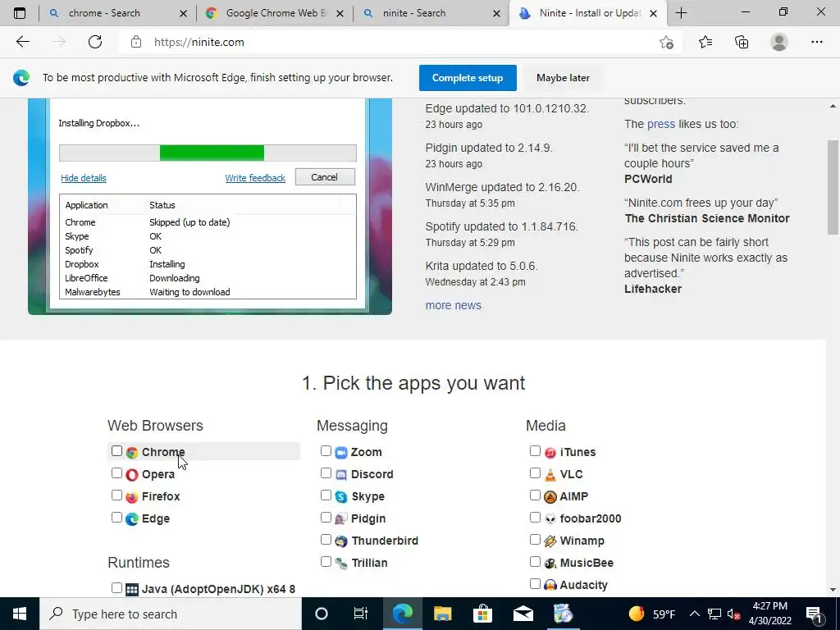Viewport: 840px width, 630px height.
Task: Reload the Ninite page
Action: (x=95, y=42)
